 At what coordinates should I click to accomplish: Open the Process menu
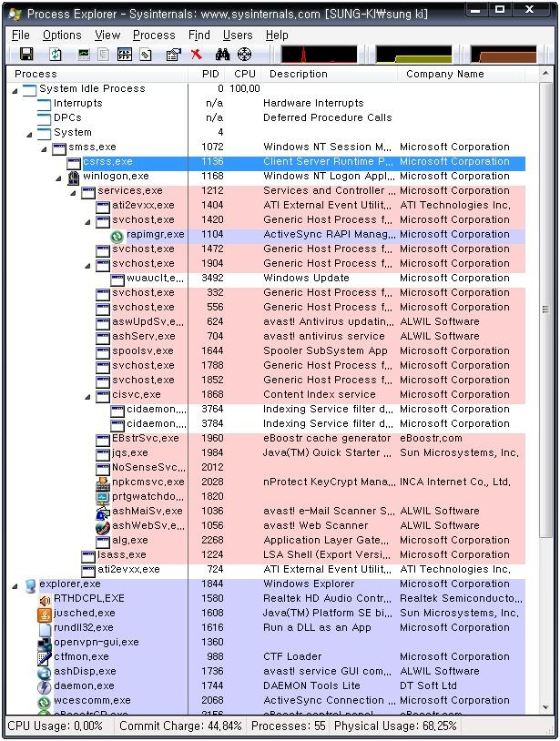tap(154, 35)
